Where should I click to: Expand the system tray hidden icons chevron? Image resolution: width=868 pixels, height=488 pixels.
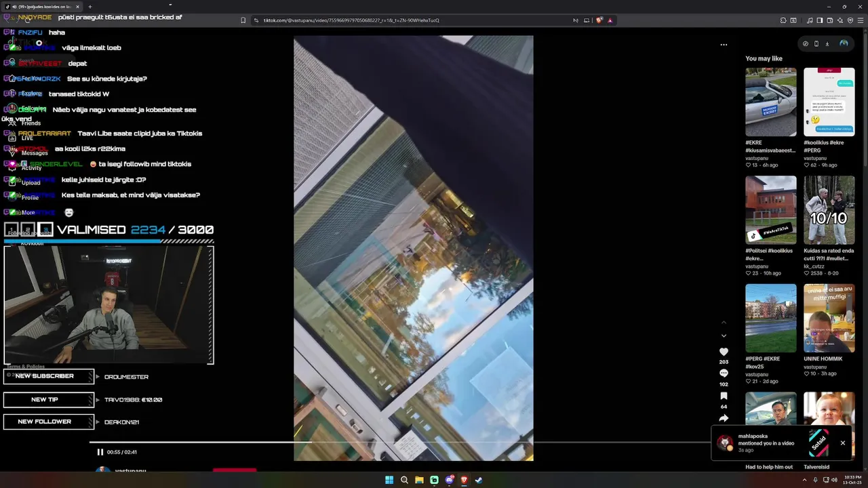pos(804,480)
